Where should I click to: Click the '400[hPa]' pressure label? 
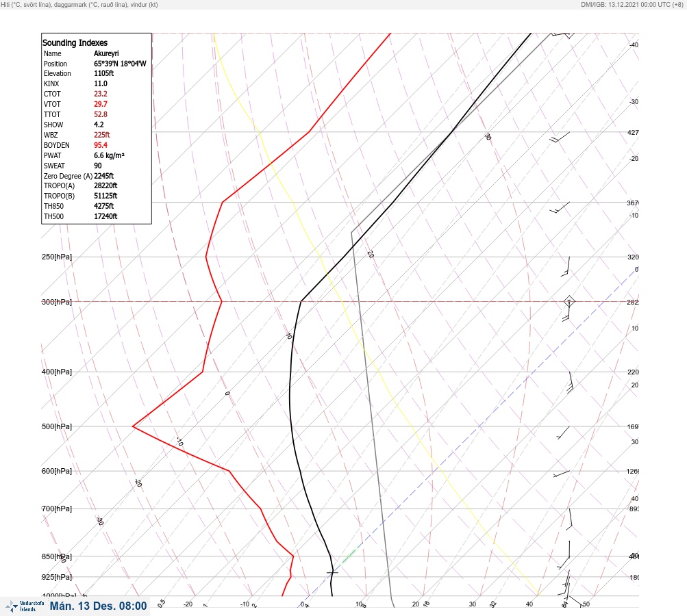[57, 372]
